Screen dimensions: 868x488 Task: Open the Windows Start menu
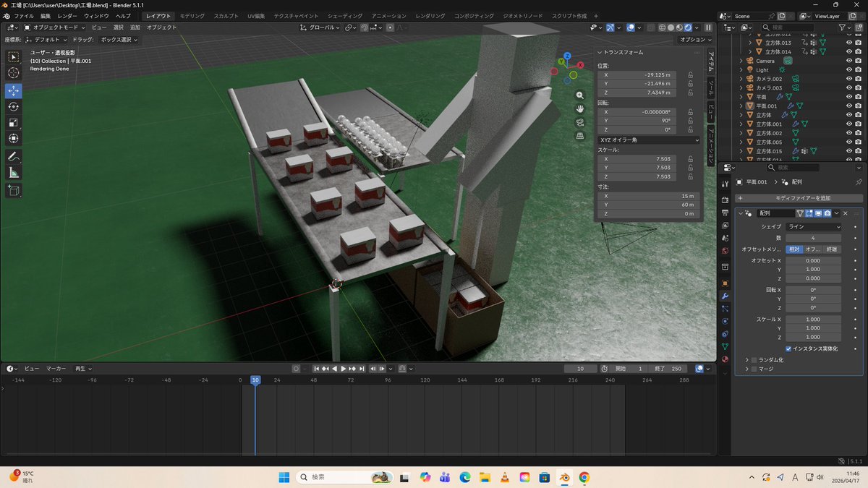(x=284, y=477)
